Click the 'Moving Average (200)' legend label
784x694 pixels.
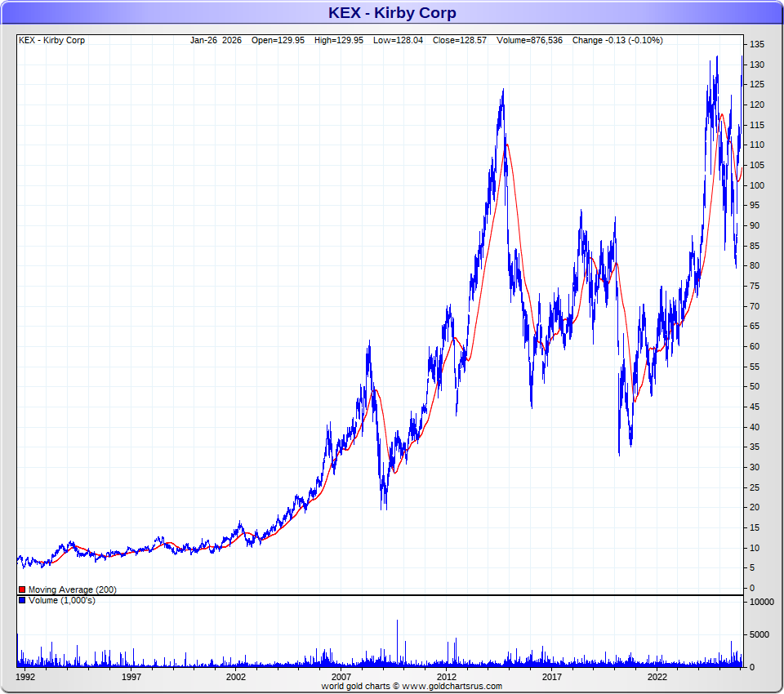(x=73, y=590)
